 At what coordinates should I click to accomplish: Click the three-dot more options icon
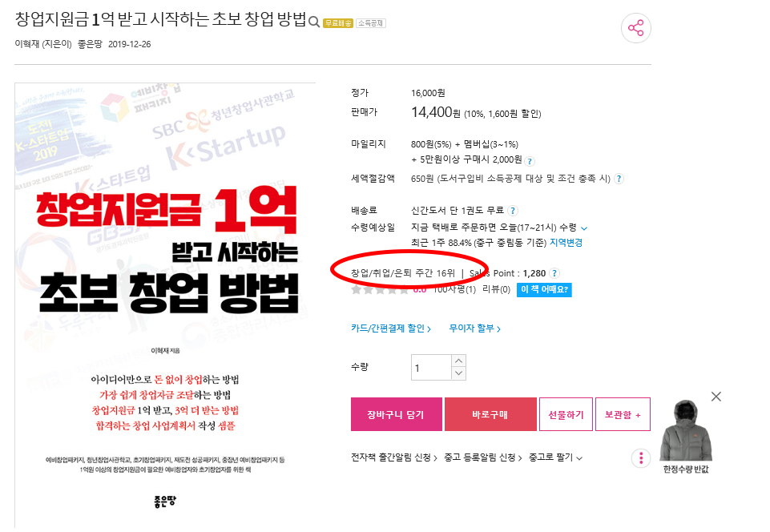641,458
